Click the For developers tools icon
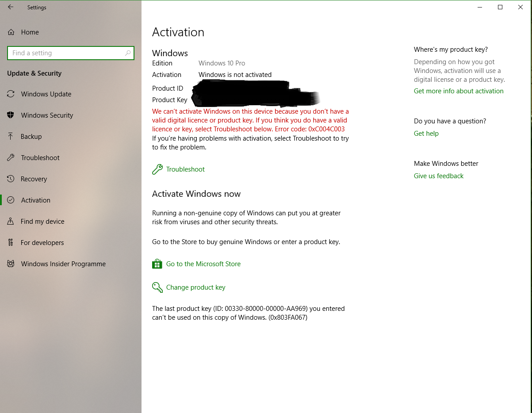 click(11, 242)
